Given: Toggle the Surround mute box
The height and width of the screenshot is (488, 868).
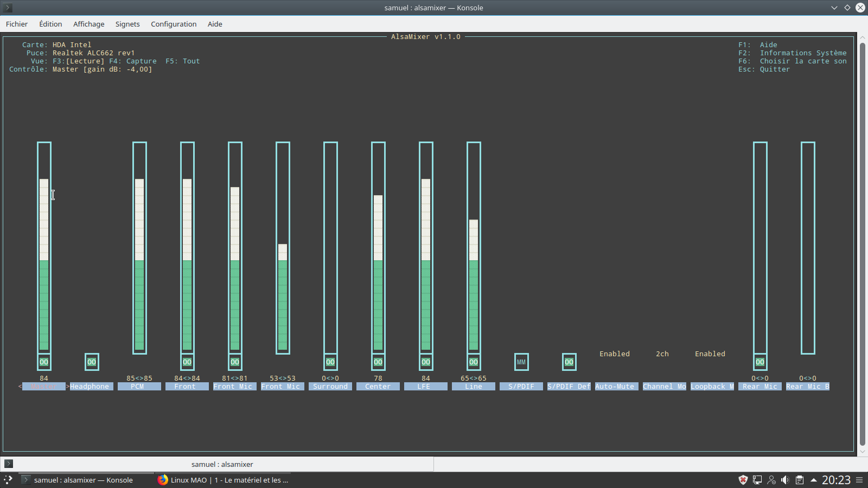Looking at the screenshot, I should pyautogui.click(x=330, y=362).
